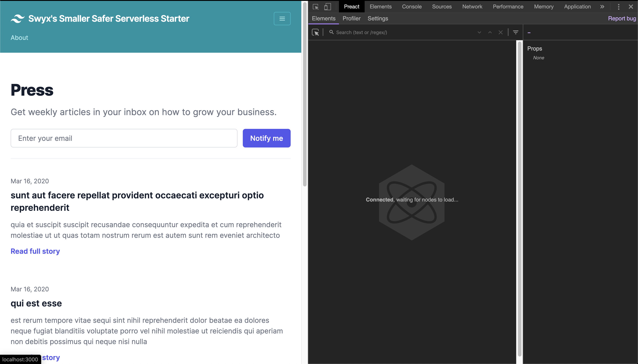Open the Read full story link
This screenshot has height=364, width=638.
[35, 251]
